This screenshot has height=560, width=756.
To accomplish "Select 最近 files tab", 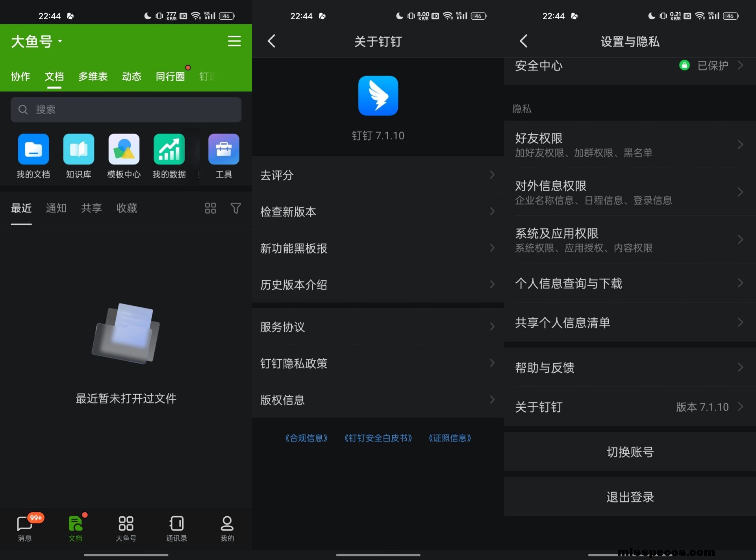I will pos(21,208).
